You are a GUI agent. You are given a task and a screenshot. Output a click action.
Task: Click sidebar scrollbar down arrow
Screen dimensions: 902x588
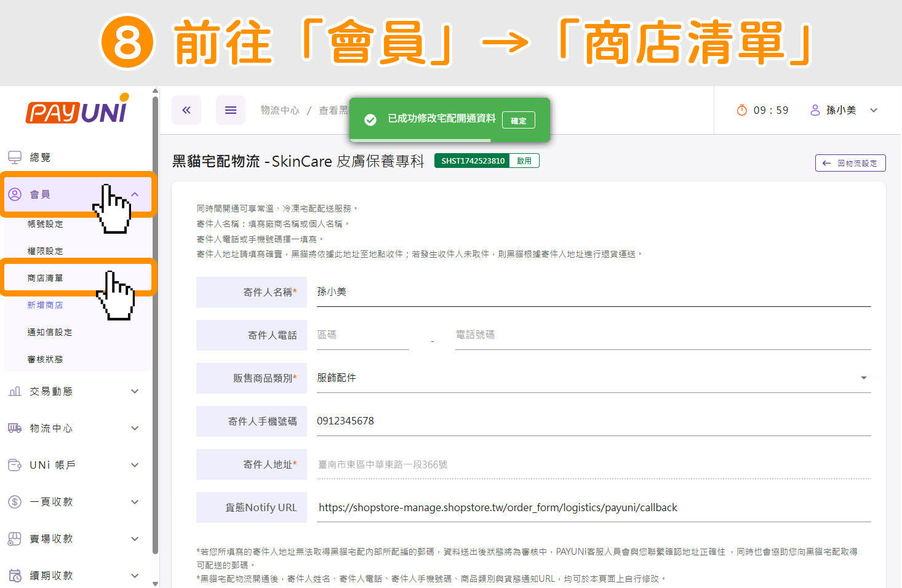pyautogui.click(x=155, y=584)
